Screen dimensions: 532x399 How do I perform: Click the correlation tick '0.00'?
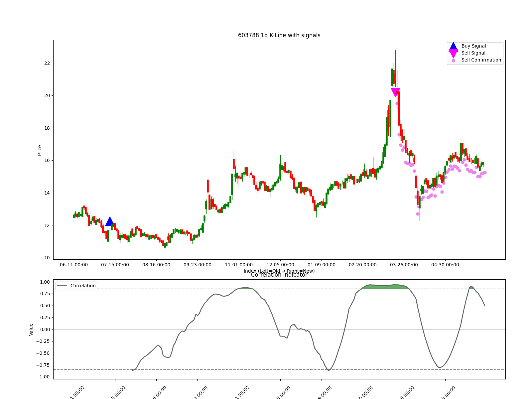click(45, 330)
